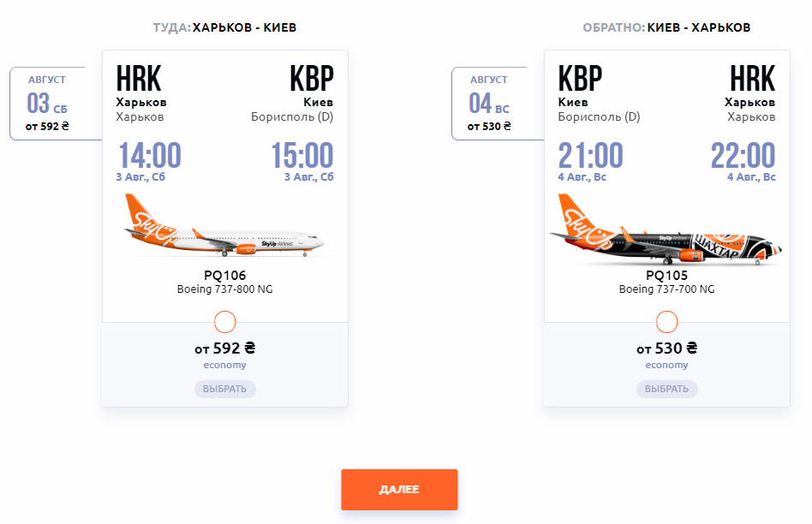Select the PQ106 flight radio button
The height and width of the screenshot is (524, 812).
tap(224, 322)
